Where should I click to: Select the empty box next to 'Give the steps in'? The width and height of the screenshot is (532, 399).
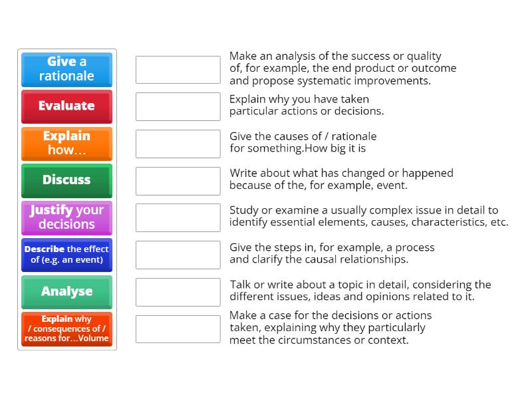178,255
